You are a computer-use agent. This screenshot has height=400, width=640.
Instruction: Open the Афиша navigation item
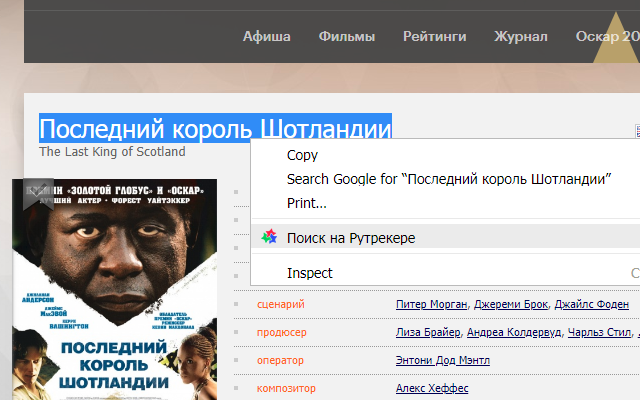tap(267, 37)
